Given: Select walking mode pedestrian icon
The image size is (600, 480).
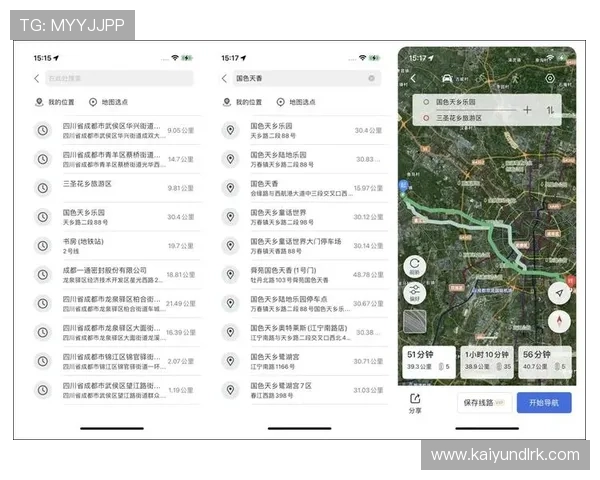Looking at the screenshot, I should (515, 79).
